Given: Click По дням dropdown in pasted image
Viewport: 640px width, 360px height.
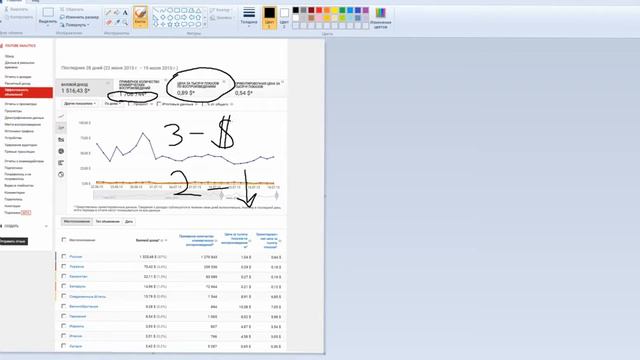Looking at the screenshot, I should coord(112,104).
